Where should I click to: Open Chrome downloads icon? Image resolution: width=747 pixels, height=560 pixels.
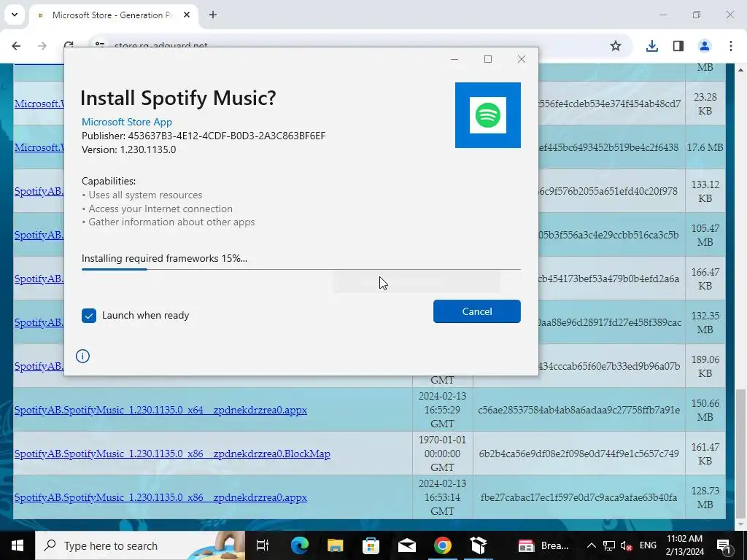coord(651,46)
